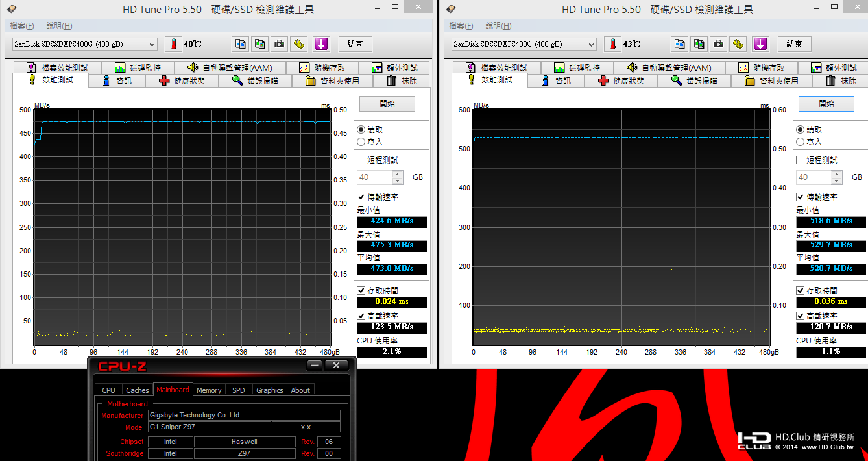Screen dimensions: 868x461
Task: Open Memory tab in CPU-Z
Action: (x=209, y=390)
